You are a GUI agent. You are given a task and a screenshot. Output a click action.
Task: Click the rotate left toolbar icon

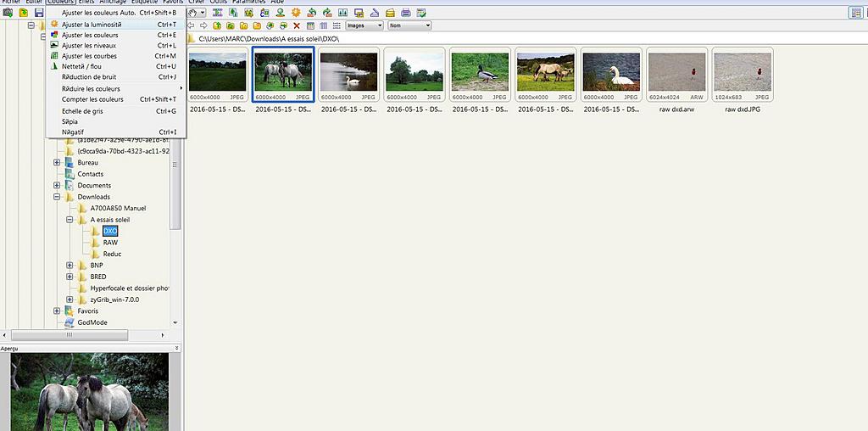[312, 13]
